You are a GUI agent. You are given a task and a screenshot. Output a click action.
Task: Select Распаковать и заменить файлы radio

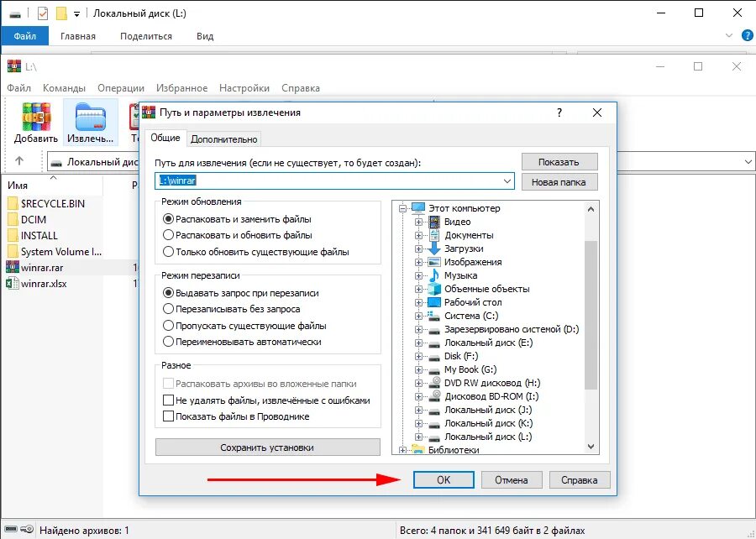click(168, 218)
